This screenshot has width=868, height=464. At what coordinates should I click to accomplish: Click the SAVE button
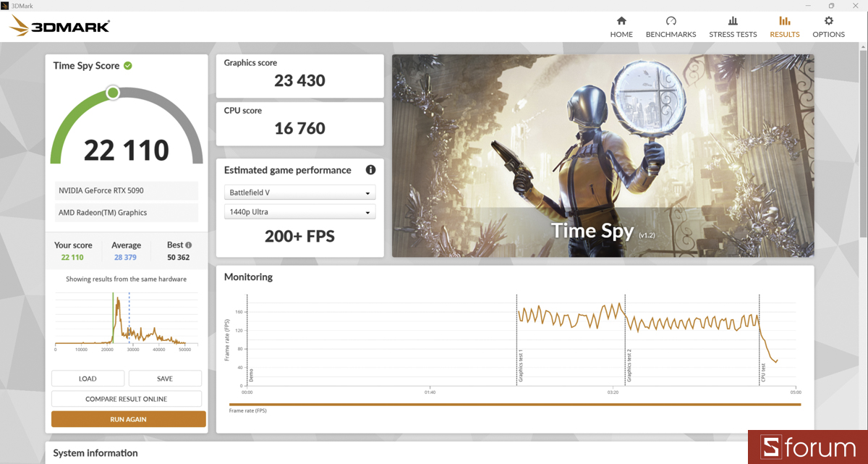click(x=165, y=379)
